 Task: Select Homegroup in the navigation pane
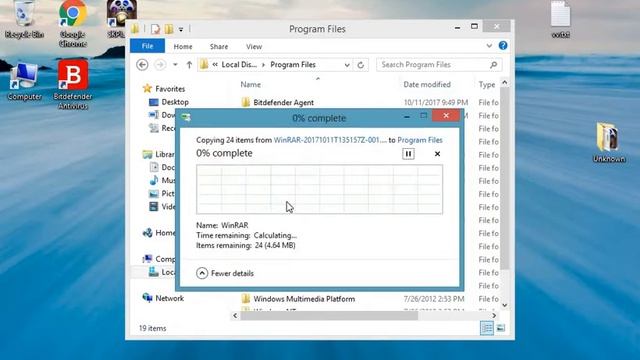158,233
